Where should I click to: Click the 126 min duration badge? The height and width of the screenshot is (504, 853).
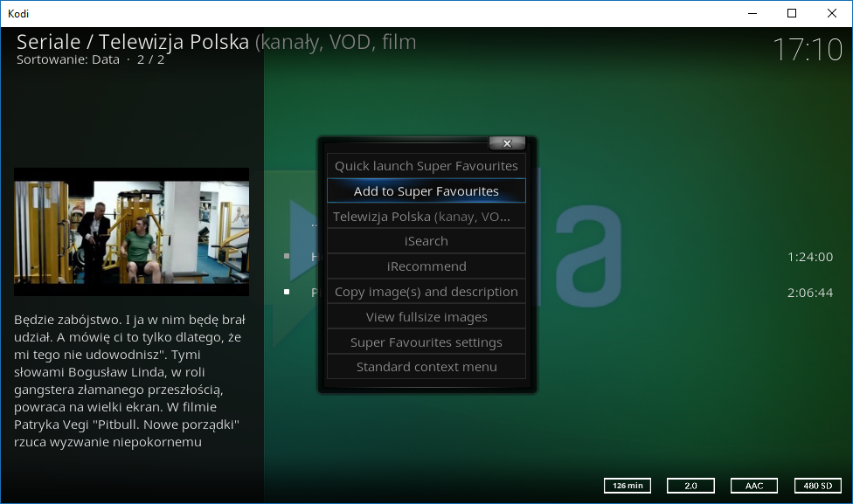pyautogui.click(x=628, y=486)
